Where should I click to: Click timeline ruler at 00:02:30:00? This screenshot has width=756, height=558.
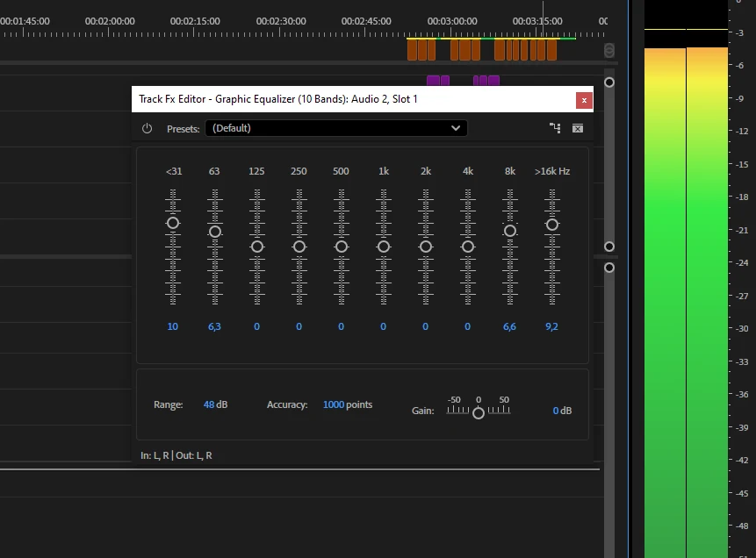pyautogui.click(x=281, y=22)
